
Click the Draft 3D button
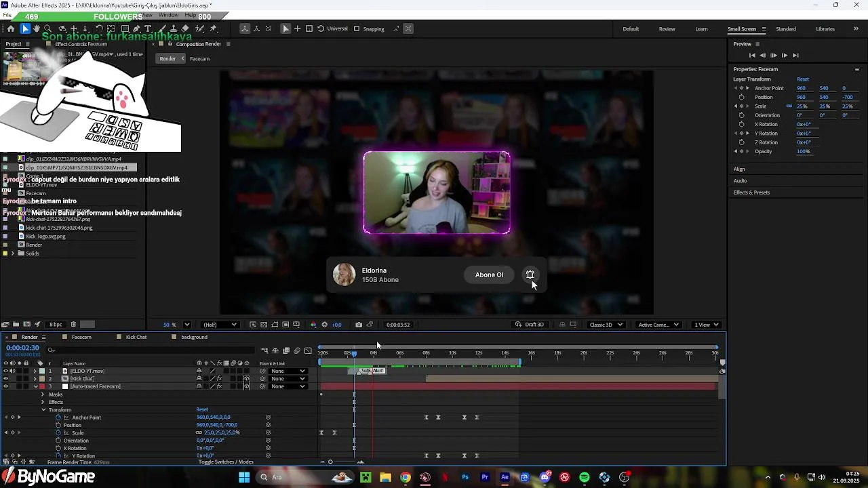530,325
